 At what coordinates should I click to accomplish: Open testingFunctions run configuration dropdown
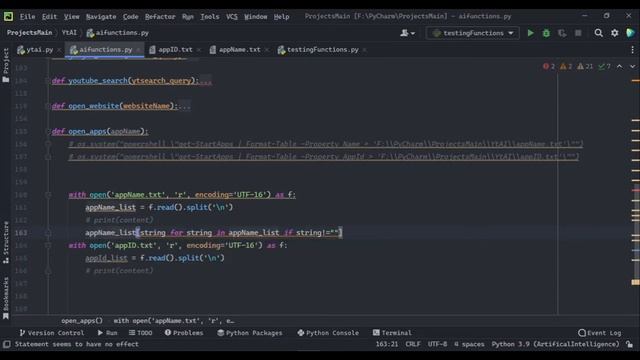473,33
